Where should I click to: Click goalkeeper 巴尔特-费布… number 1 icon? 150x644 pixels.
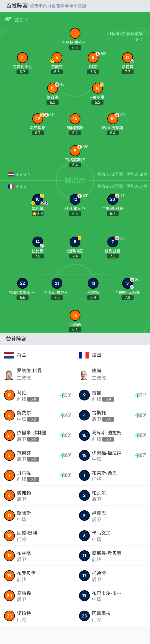tap(75, 33)
